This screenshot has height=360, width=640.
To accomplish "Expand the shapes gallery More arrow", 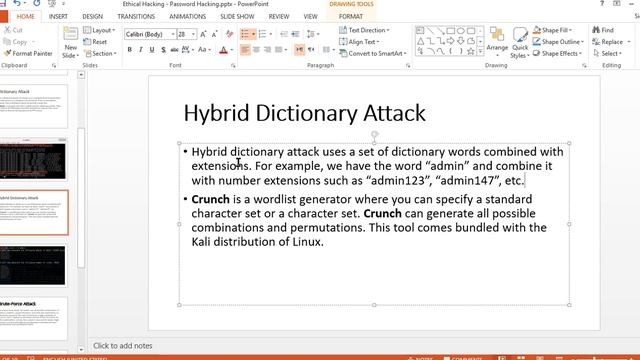I will pyautogui.click(x=480, y=51).
